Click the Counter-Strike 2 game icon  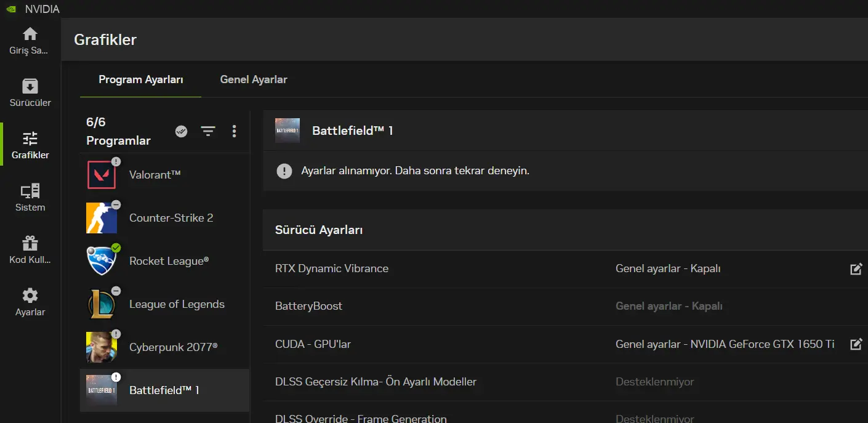(x=102, y=218)
